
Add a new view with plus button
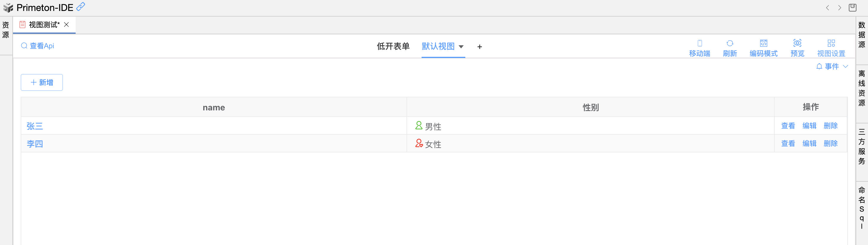(479, 47)
